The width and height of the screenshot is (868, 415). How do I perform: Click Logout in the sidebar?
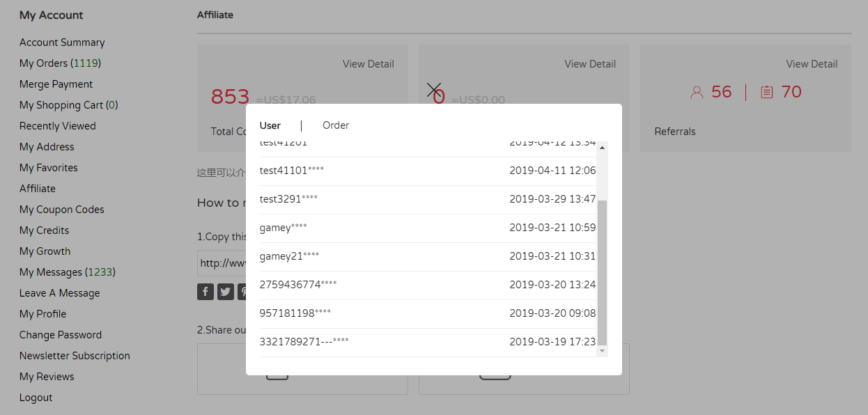point(36,398)
